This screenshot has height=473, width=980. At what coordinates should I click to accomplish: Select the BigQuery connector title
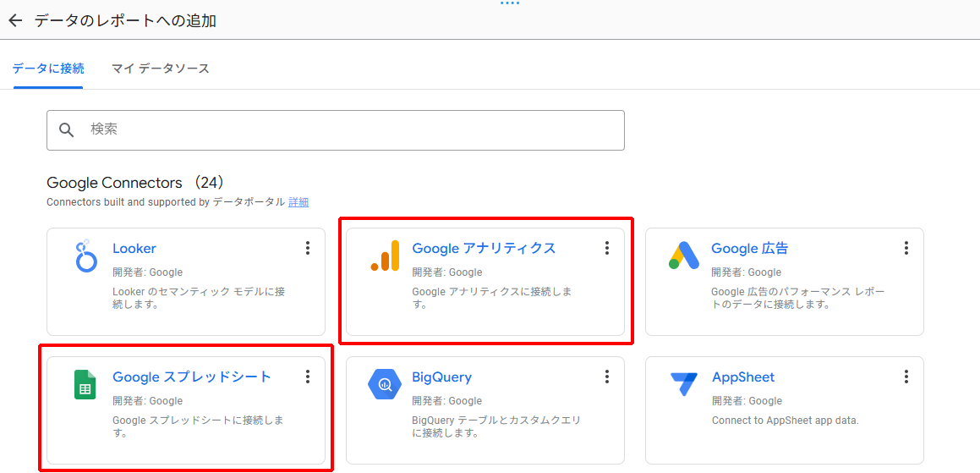pyautogui.click(x=442, y=377)
